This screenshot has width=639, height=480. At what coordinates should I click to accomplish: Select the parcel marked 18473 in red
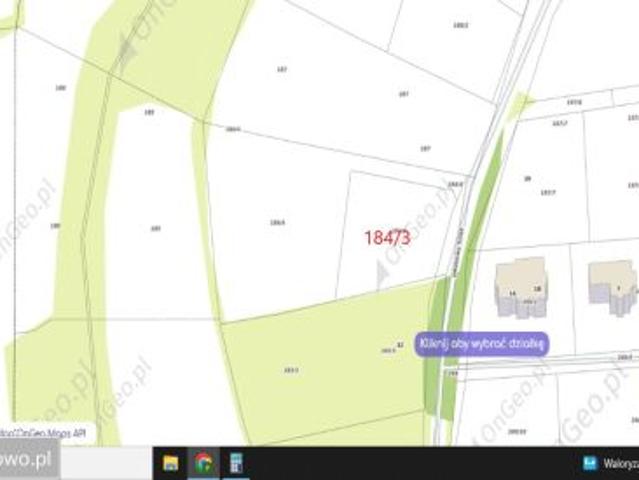387,238
